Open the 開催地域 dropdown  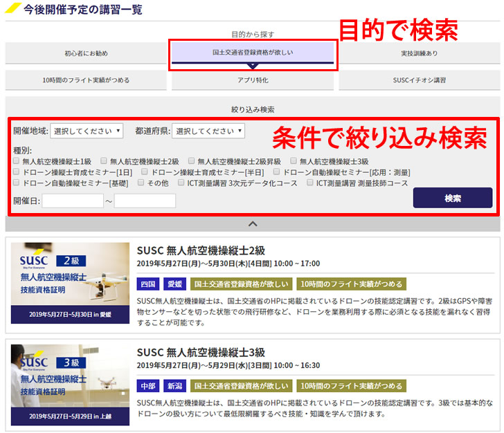point(87,131)
